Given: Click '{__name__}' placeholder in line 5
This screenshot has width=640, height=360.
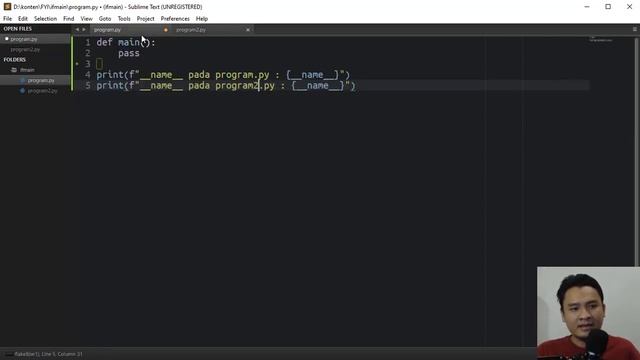Looking at the screenshot, I should pos(318,85).
